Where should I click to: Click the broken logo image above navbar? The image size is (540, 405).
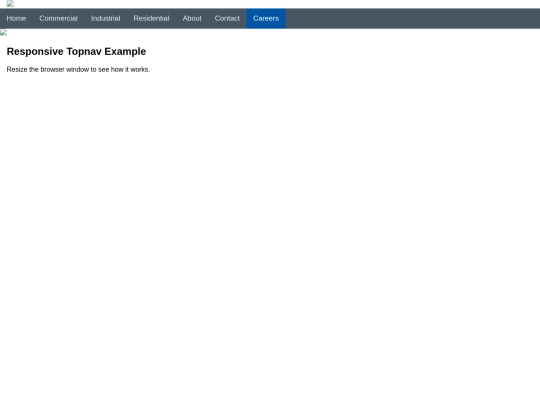pos(10,4)
